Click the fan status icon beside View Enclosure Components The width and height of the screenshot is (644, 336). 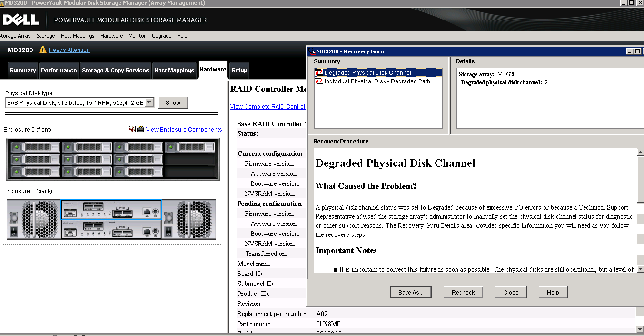click(x=132, y=129)
